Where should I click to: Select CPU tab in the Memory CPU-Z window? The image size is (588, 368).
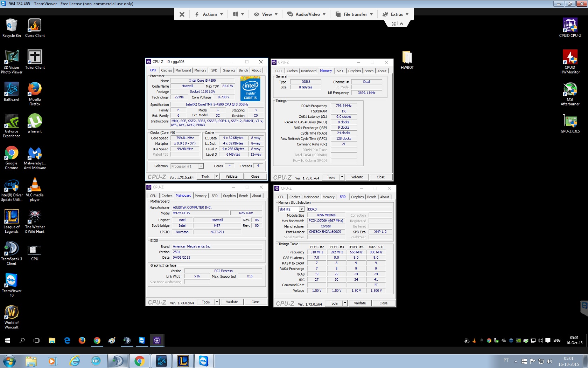(279, 71)
